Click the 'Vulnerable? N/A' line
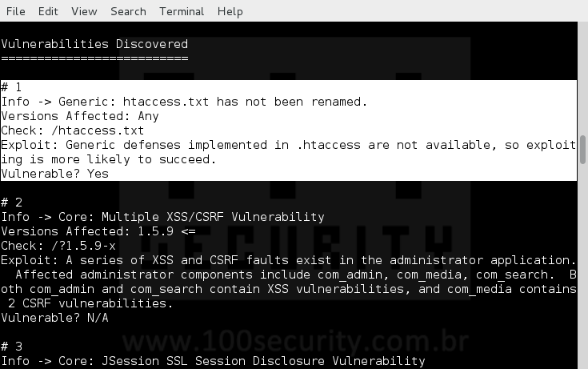This screenshot has width=588, height=369. 54,318
